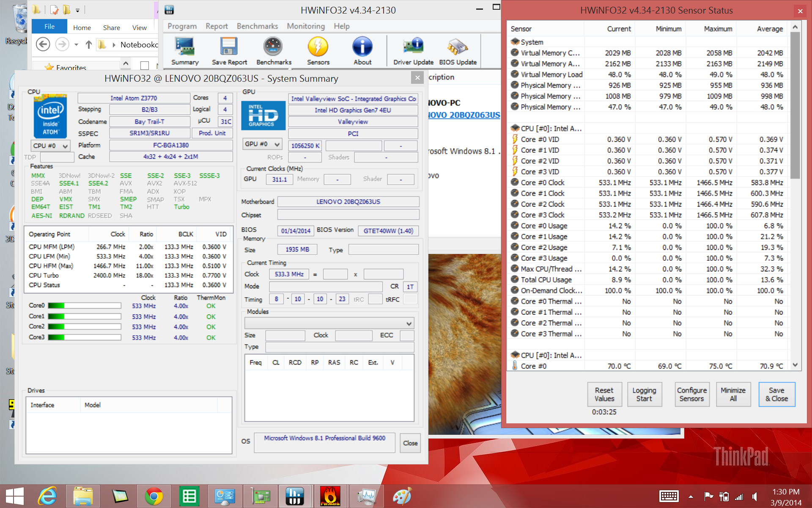812x508 pixels.
Task: Click the Logging Start button
Action: tap(644, 395)
